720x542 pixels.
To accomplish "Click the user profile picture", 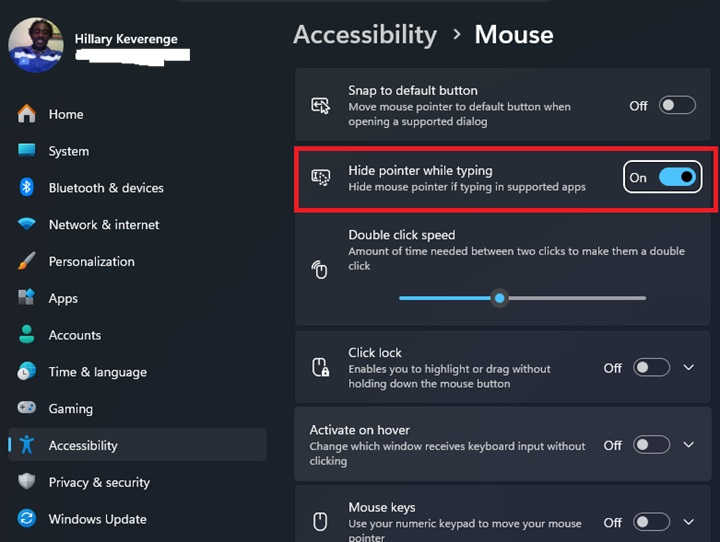I will pos(36,45).
